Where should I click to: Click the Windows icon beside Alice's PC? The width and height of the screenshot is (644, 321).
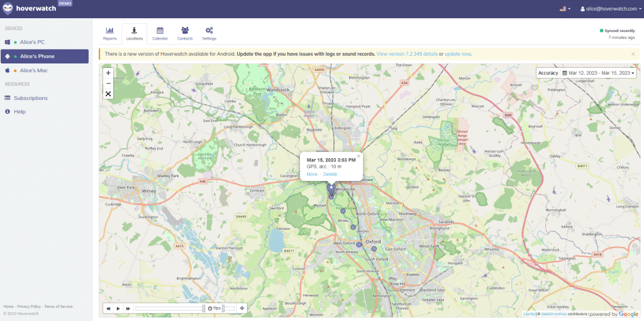click(7, 42)
